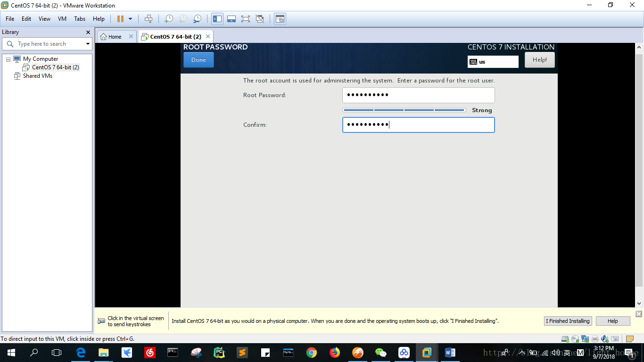Select CentOS 7 64-bit (2) in library tree
Viewport: 644px width, 362px height.
55,67
